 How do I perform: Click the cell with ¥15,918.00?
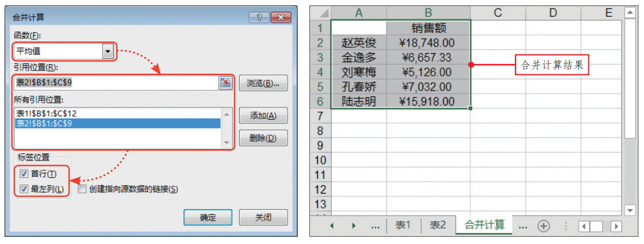coord(428,101)
